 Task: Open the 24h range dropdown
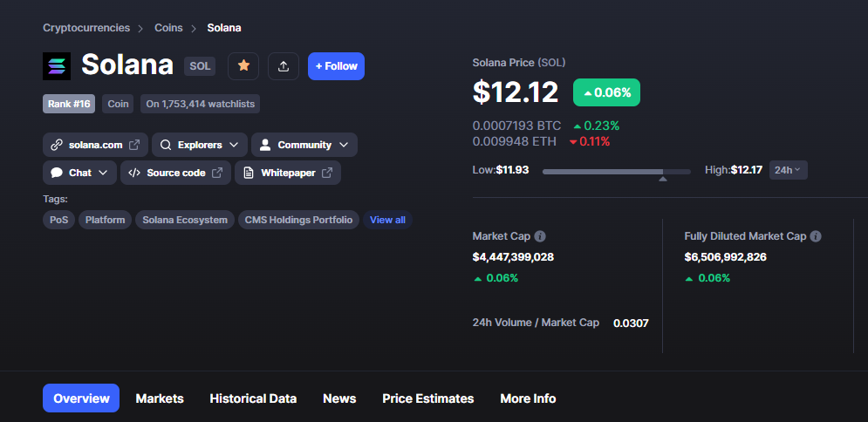(789, 170)
